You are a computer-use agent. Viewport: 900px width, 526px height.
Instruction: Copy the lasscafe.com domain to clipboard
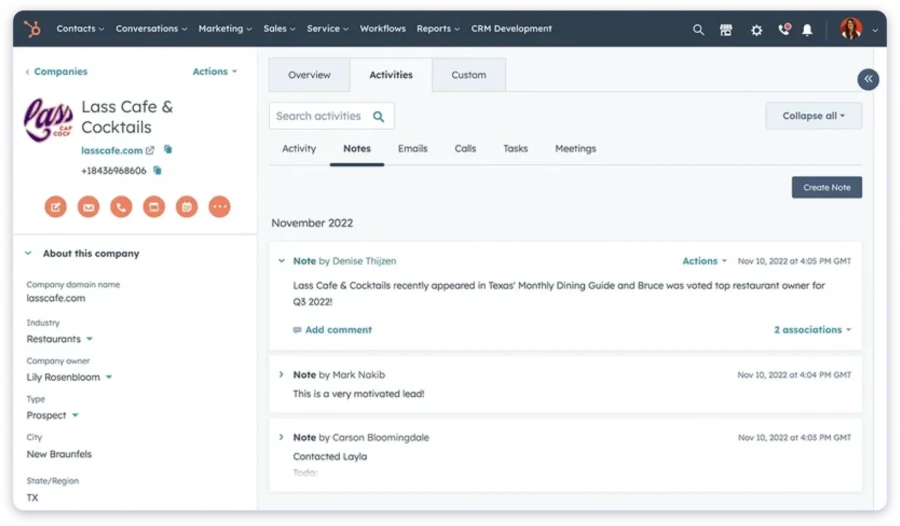[x=168, y=149]
